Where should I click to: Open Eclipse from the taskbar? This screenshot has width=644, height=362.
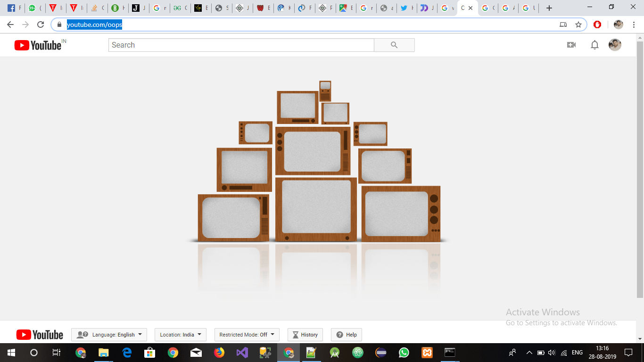pos(381,353)
